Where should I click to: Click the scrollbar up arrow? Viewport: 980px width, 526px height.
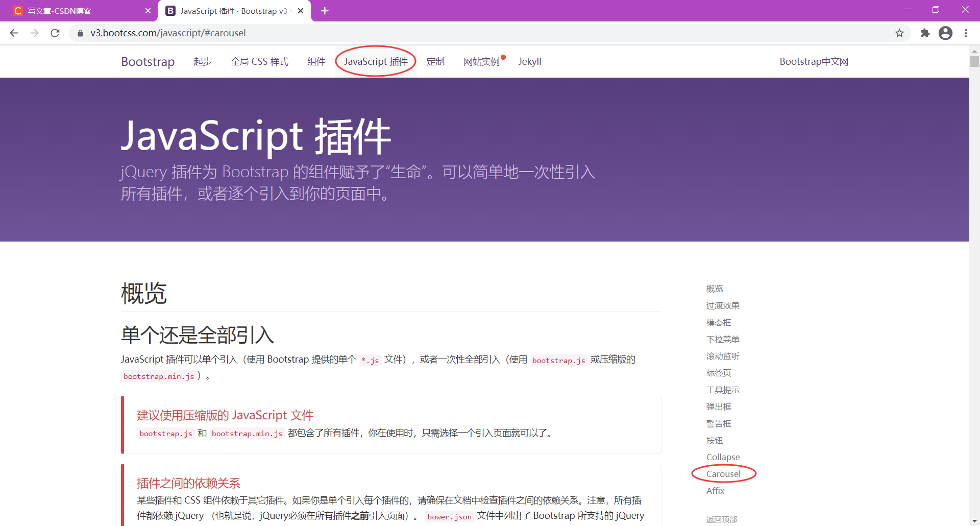(x=974, y=51)
